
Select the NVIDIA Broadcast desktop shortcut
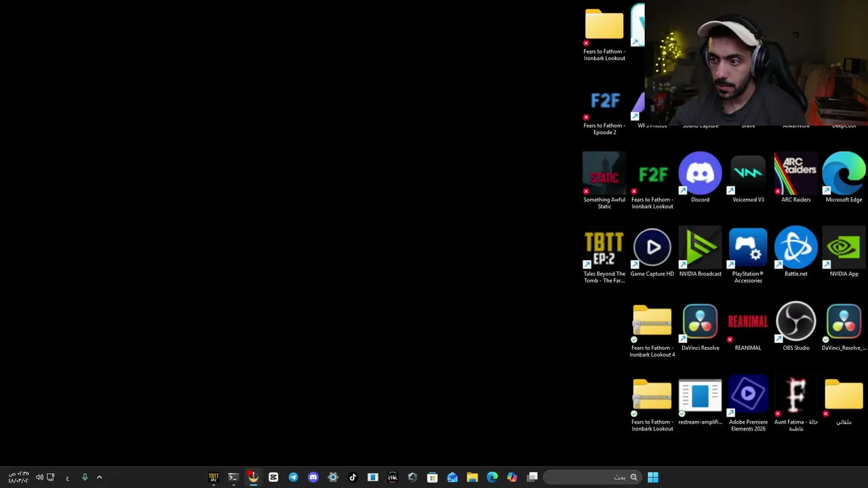pyautogui.click(x=700, y=253)
